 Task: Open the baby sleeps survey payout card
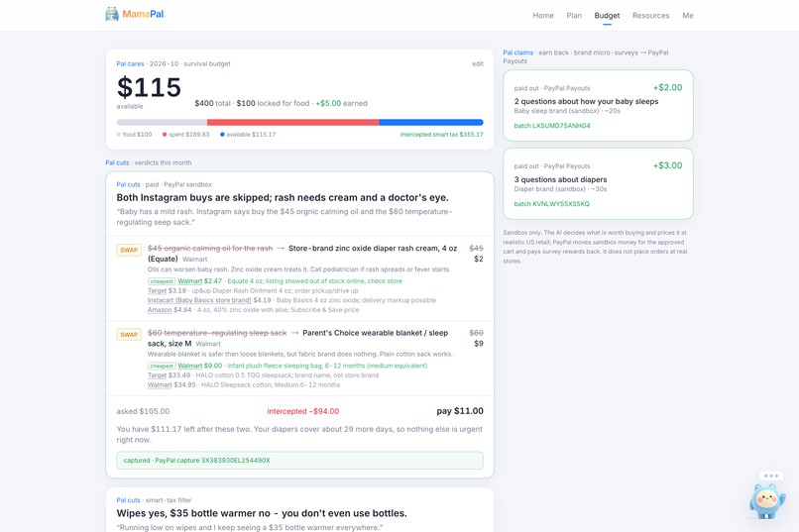[598, 105]
